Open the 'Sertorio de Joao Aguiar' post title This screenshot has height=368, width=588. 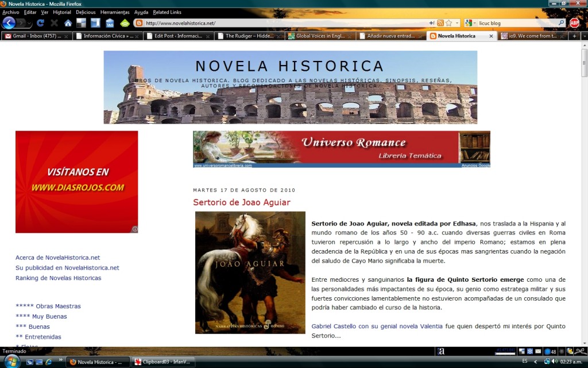click(x=241, y=202)
